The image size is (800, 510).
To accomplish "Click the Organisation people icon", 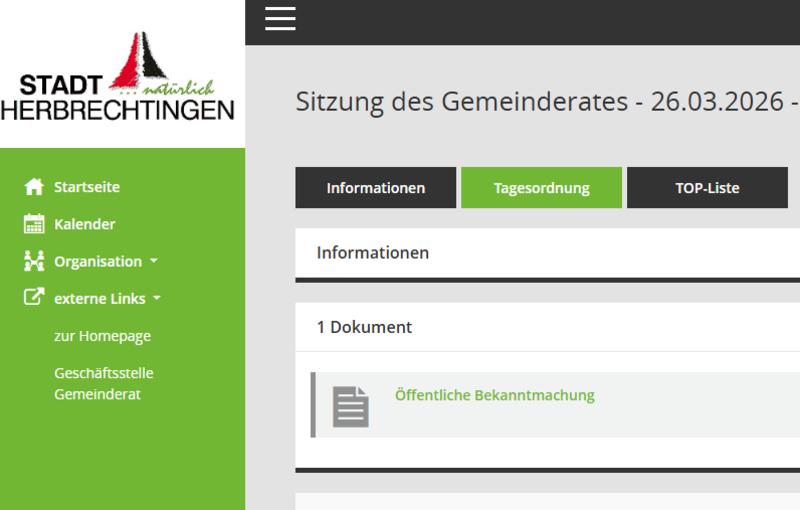I will tap(34, 261).
